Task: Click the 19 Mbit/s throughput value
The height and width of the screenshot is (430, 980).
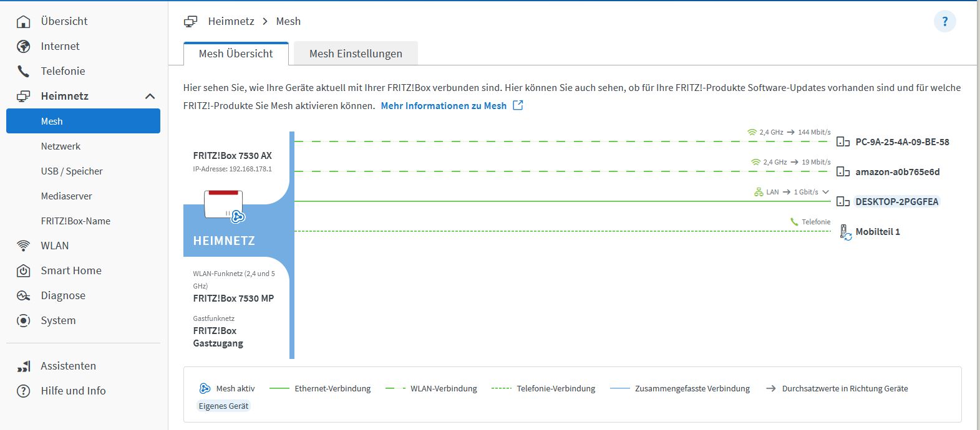Action: coord(816,162)
